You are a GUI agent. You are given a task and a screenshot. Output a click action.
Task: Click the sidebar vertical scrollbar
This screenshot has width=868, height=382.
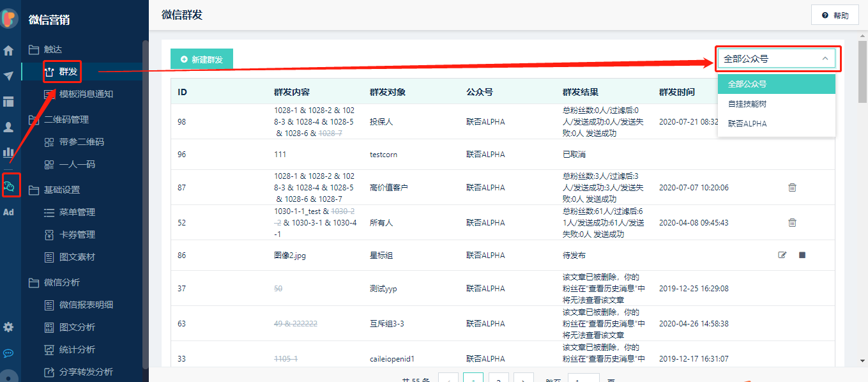tap(146, 204)
